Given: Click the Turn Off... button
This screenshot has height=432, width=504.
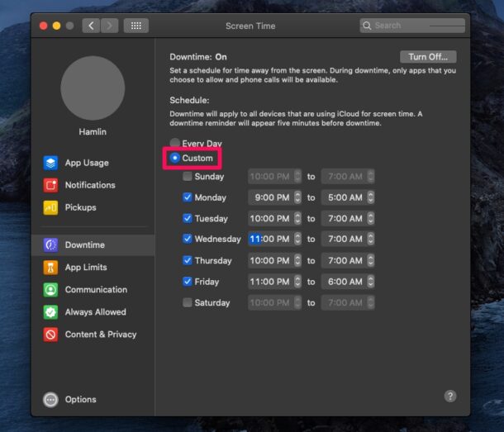Looking at the screenshot, I should pyautogui.click(x=428, y=57).
